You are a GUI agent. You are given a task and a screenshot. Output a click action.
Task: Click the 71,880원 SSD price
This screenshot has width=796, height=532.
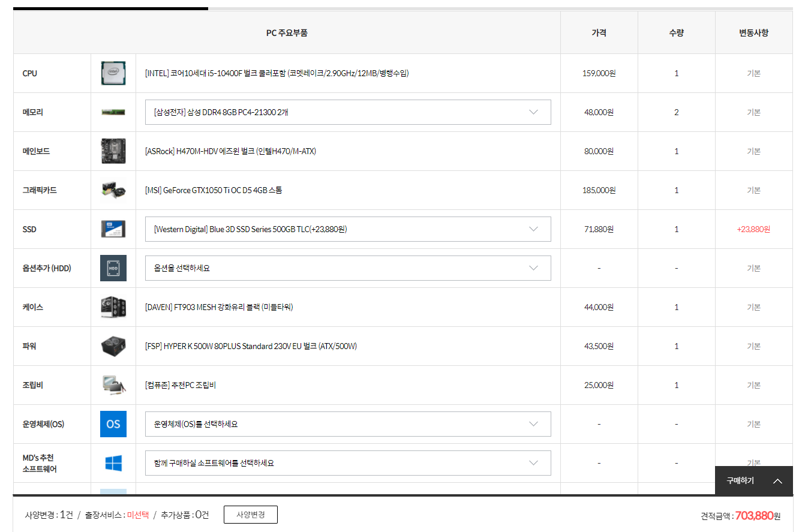coord(599,229)
